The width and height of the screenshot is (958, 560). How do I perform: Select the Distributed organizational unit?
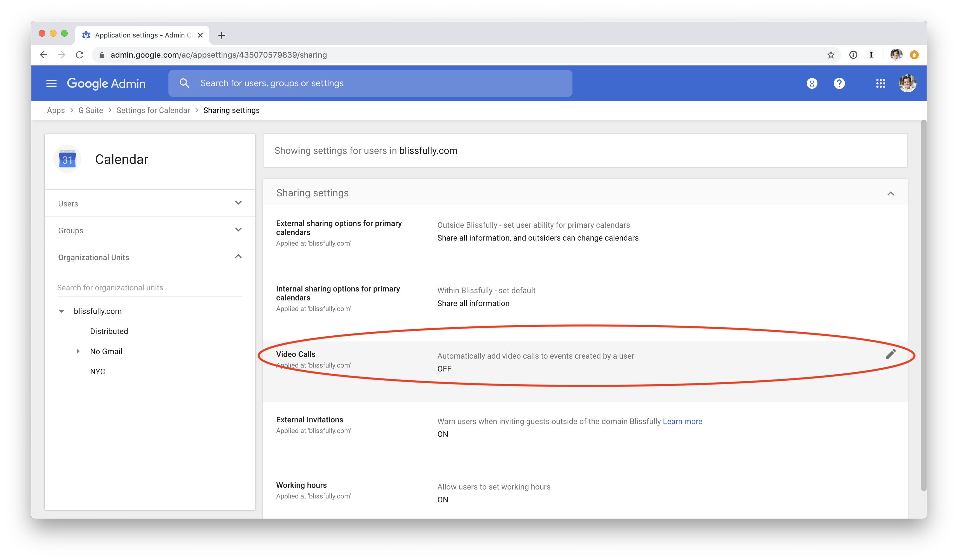click(x=109, y=331)
